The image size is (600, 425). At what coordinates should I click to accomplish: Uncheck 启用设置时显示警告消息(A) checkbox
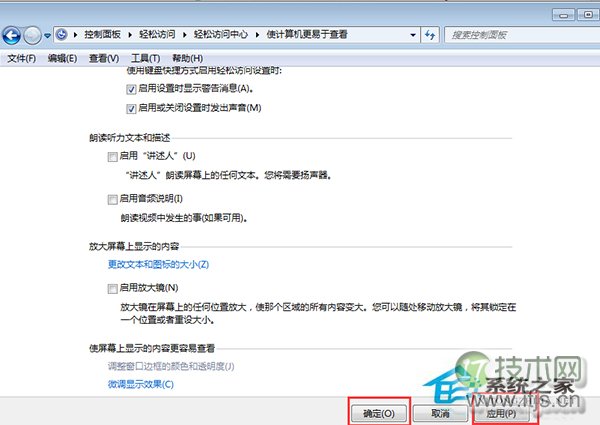pyautogui.click(x=131, y=90)
